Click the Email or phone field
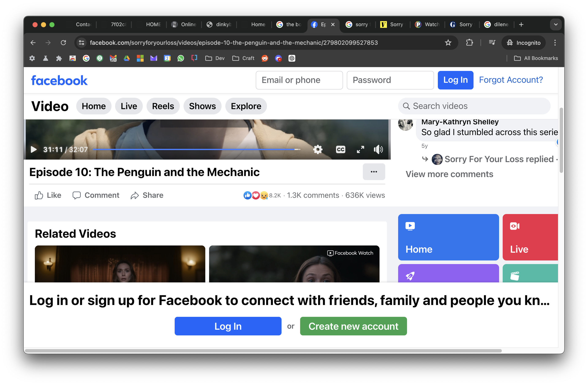Screen dimensions: 588x385 click(x=299, y=80)
